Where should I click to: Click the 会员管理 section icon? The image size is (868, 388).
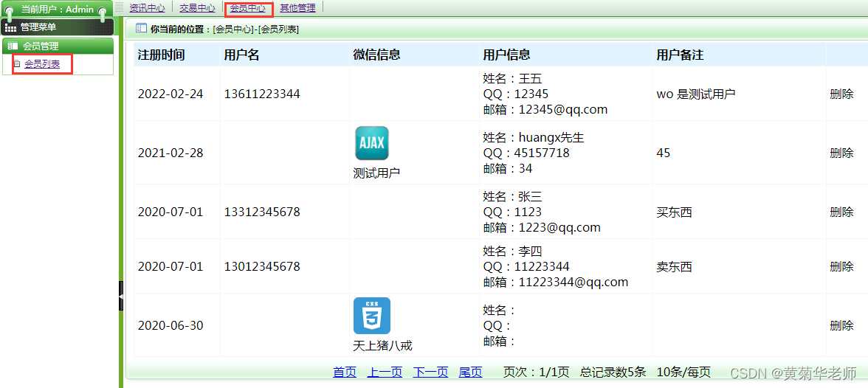click(13, 46)
